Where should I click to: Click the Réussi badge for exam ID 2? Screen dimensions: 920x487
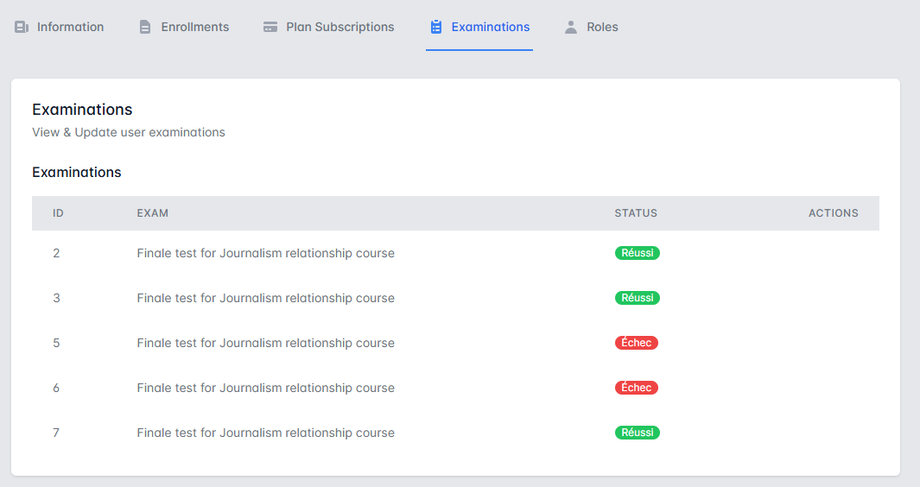[637, 253]
